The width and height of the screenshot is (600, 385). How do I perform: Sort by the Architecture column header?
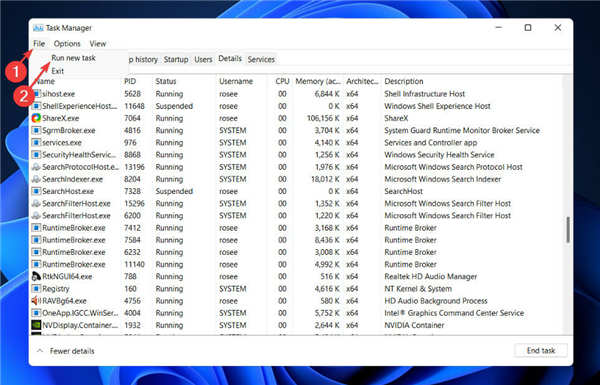coord(362,81)
